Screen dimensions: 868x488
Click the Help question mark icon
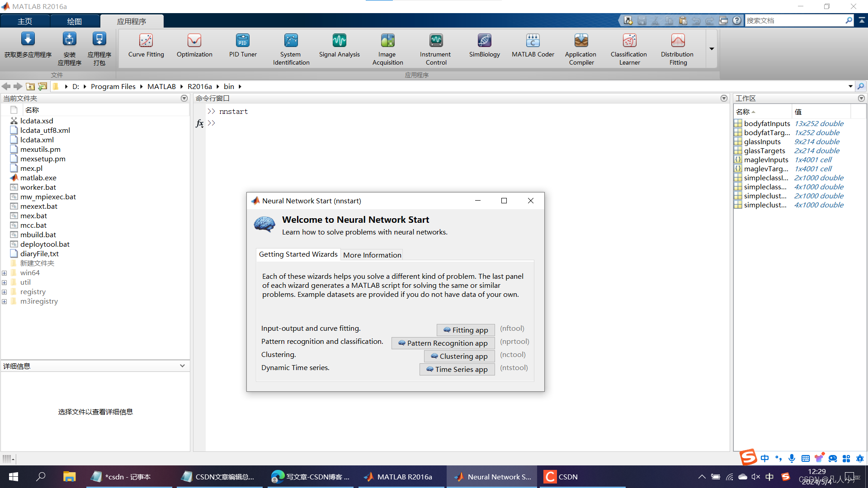tap(737, 21)
